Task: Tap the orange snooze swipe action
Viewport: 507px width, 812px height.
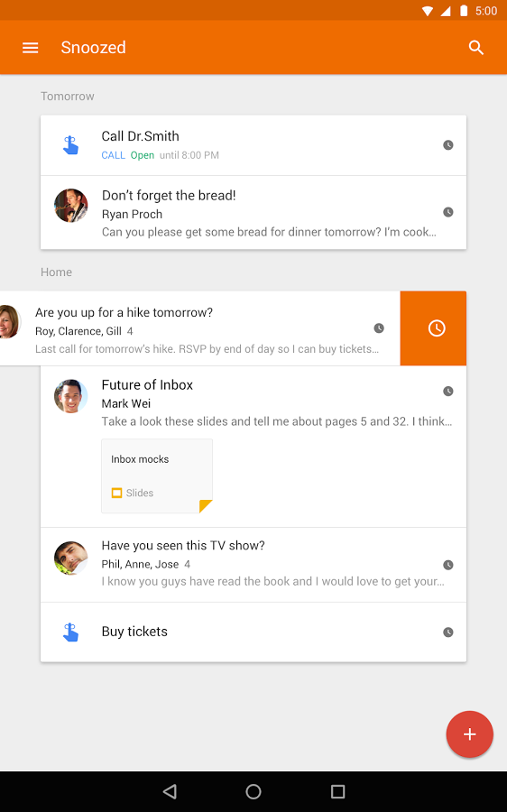Action: (x=433, y=328)
